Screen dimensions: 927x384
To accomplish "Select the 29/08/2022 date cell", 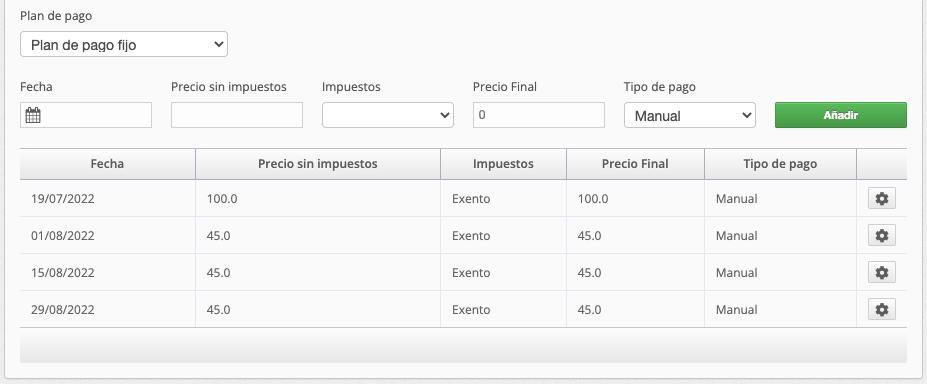I will (63, 310).
